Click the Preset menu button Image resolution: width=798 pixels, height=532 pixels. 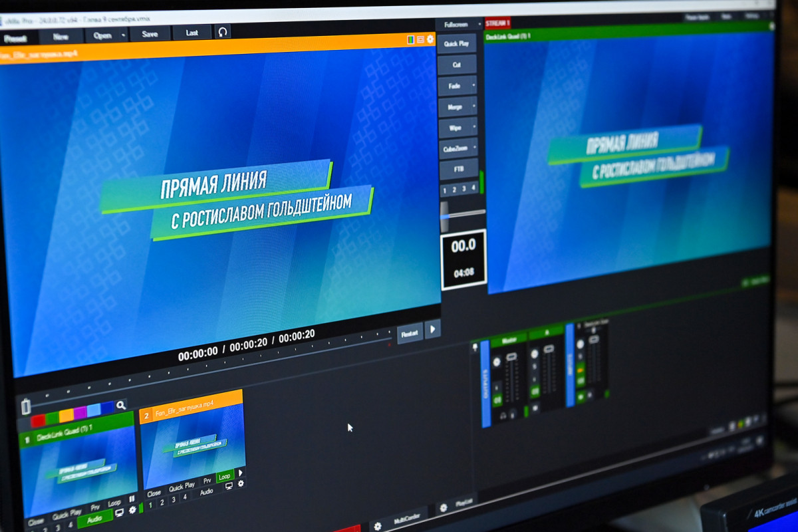(x=15, y=39)
